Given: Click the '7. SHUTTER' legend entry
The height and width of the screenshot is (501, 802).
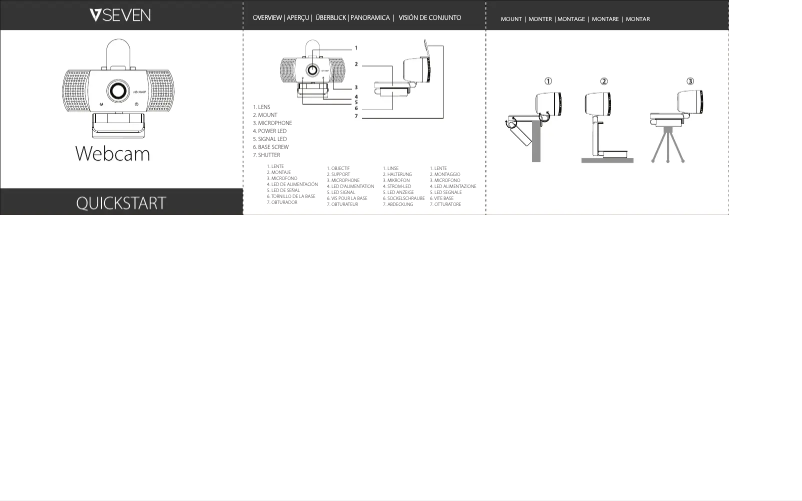Looking at the screenshot, I should pos(267,155).
